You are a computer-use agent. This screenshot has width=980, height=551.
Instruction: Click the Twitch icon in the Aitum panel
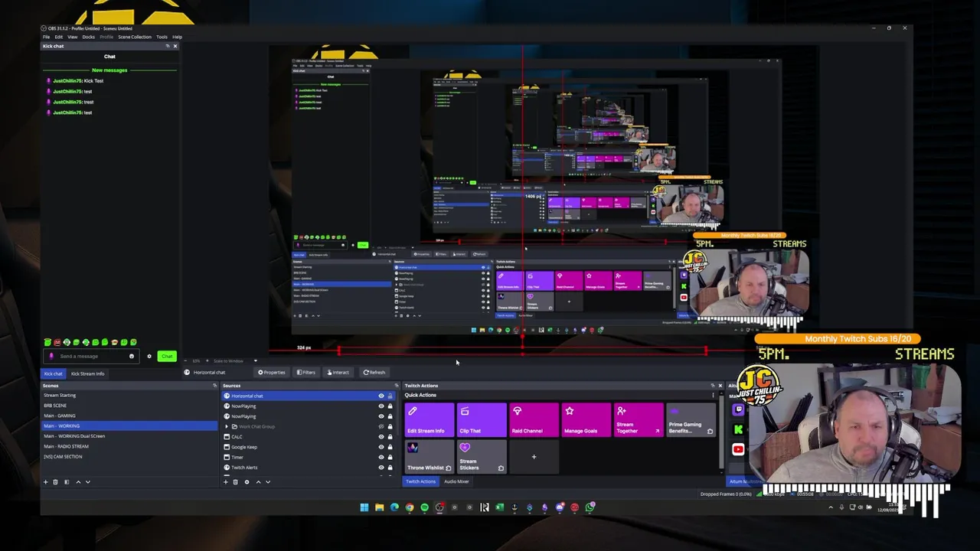(x=738, y=409)
